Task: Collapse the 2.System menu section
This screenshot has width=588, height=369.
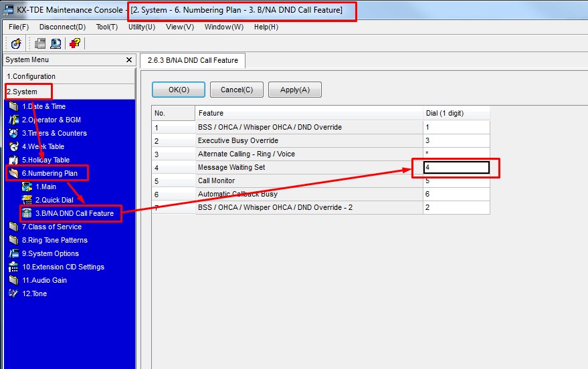Action: tap(70, 92)
